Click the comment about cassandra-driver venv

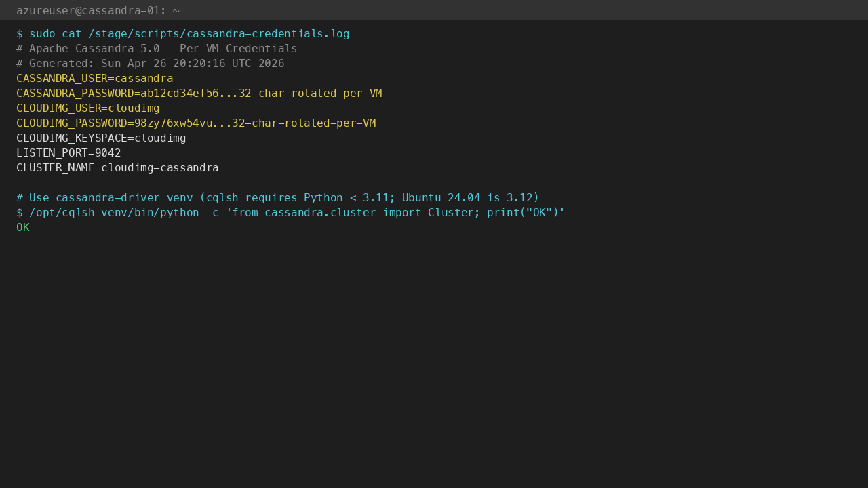278,198
